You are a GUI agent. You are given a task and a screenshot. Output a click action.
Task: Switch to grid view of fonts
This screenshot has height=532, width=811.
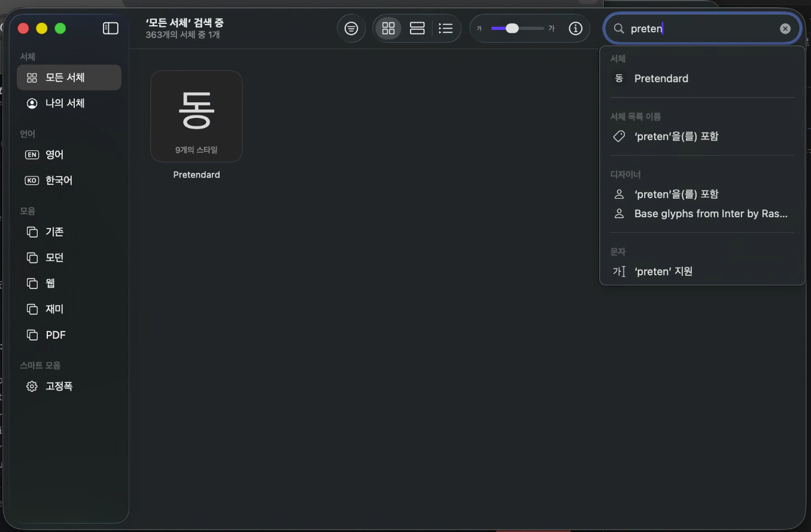click(x=388, y=28)
